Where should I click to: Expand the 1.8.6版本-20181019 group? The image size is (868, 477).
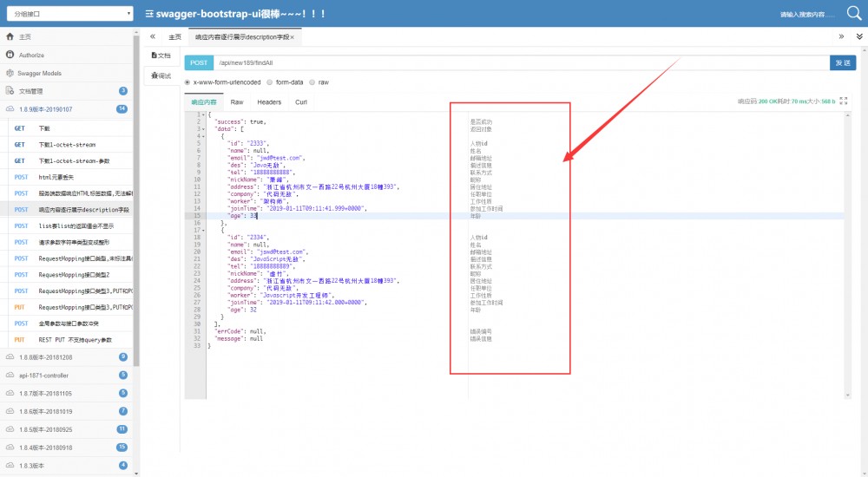67,411
